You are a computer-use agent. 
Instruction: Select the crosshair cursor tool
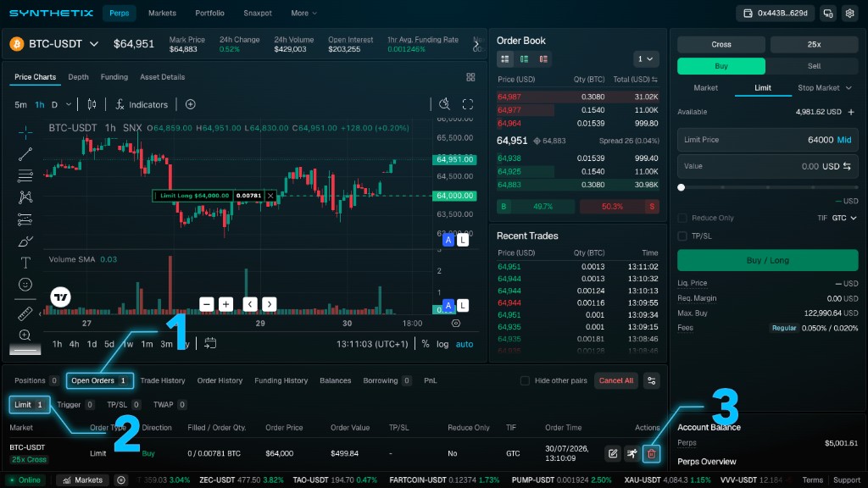tap(25, 132)
